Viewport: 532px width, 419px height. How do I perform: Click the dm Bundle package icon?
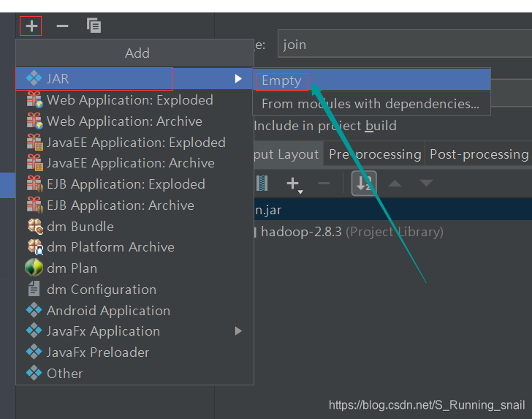(x=35, y=226)
